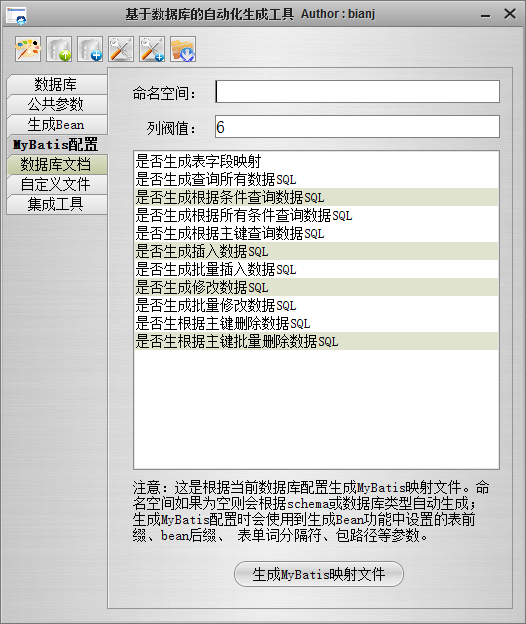Click the 生成MyBatis映射文件 button

pyautogui.click(x=319, y=574)
